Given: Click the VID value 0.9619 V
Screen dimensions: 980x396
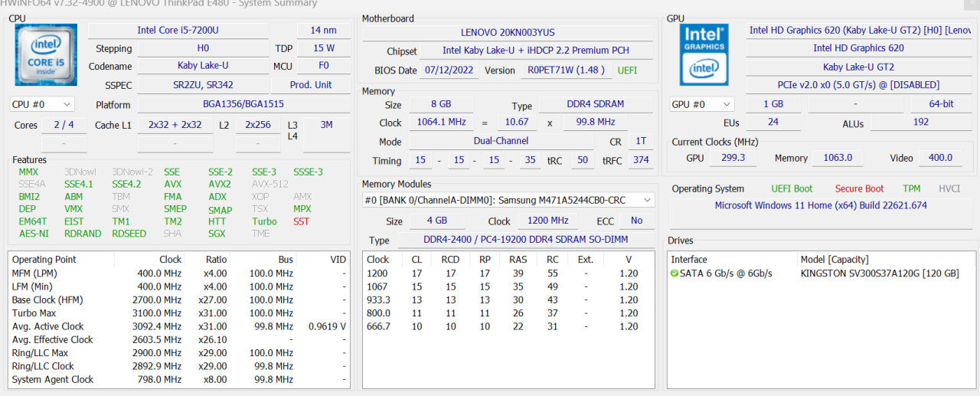Looking at the screenshot, I should pos(327,326).
